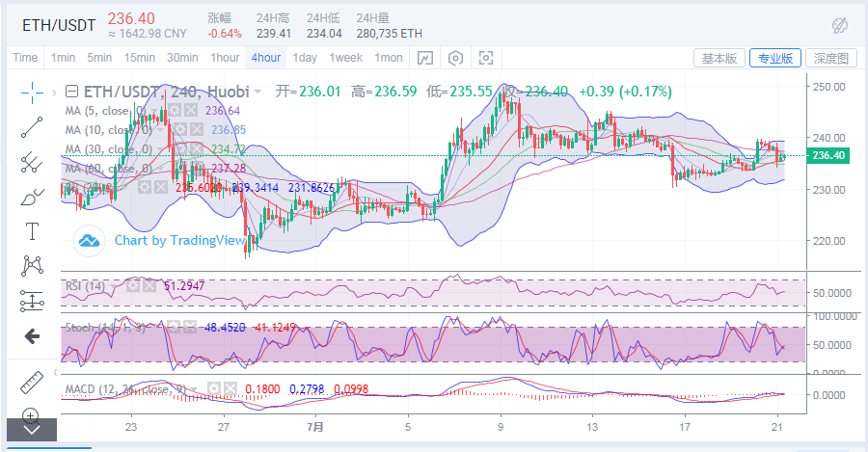
Task: Remove the MA (10, close, 0) indicator
Action: point(197,129)
